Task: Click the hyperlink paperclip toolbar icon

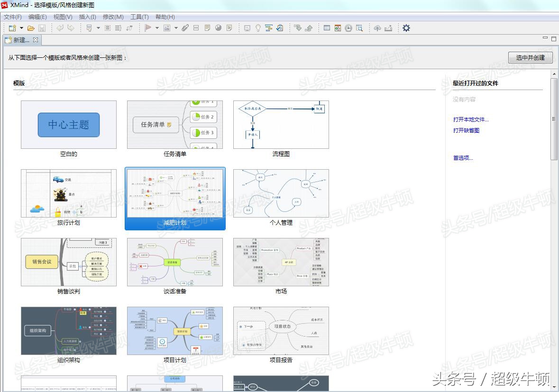Action: [x=185, y=27]
